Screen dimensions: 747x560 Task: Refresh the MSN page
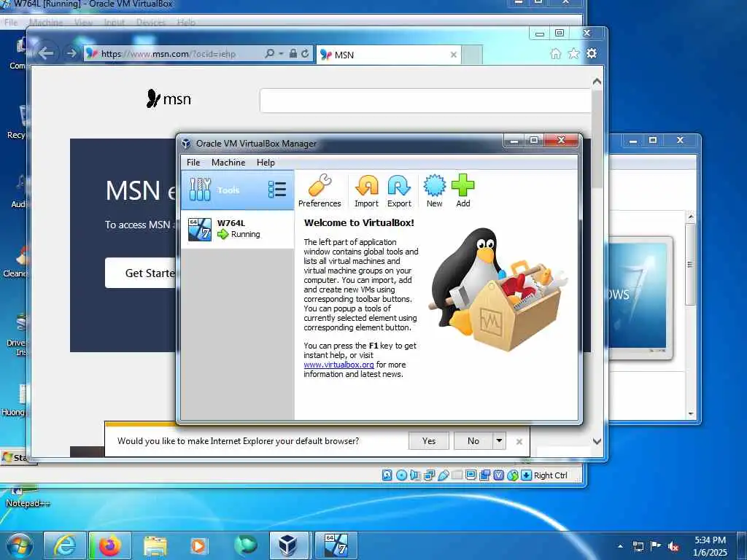tap(305, 53)
